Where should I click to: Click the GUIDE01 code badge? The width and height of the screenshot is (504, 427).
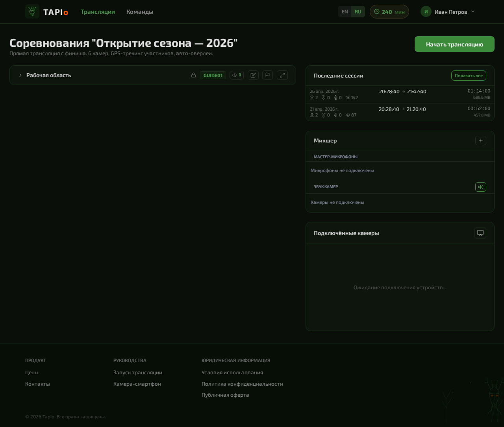tap(213, 75)
